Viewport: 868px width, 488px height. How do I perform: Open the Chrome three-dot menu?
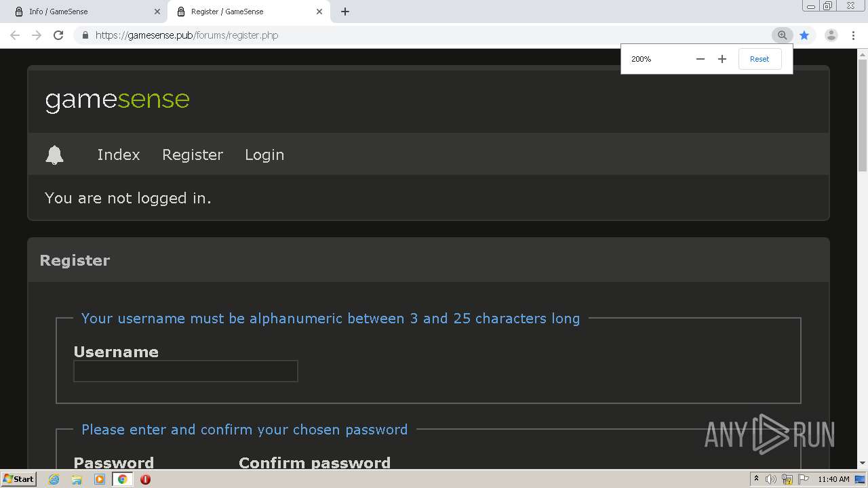pos(854,35)
